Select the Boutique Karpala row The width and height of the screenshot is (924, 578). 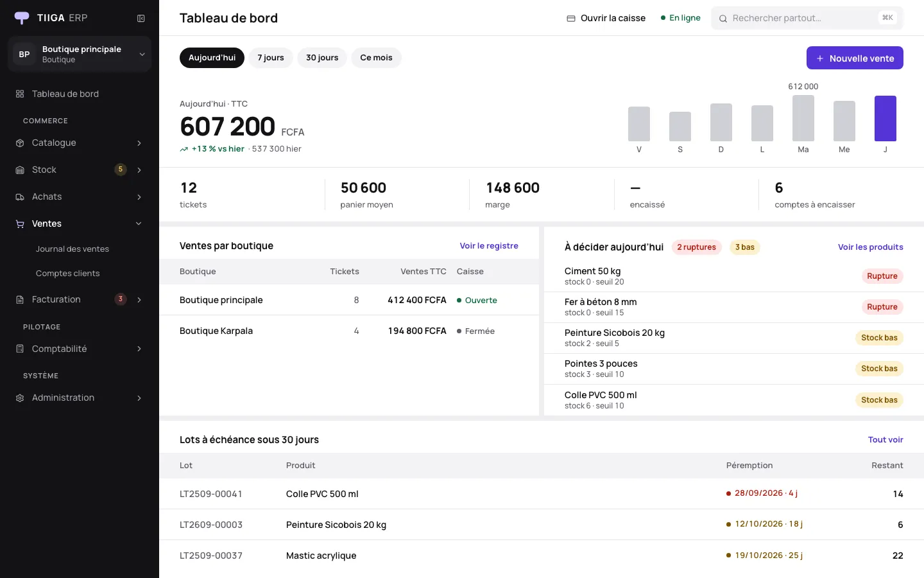(349, 331)
